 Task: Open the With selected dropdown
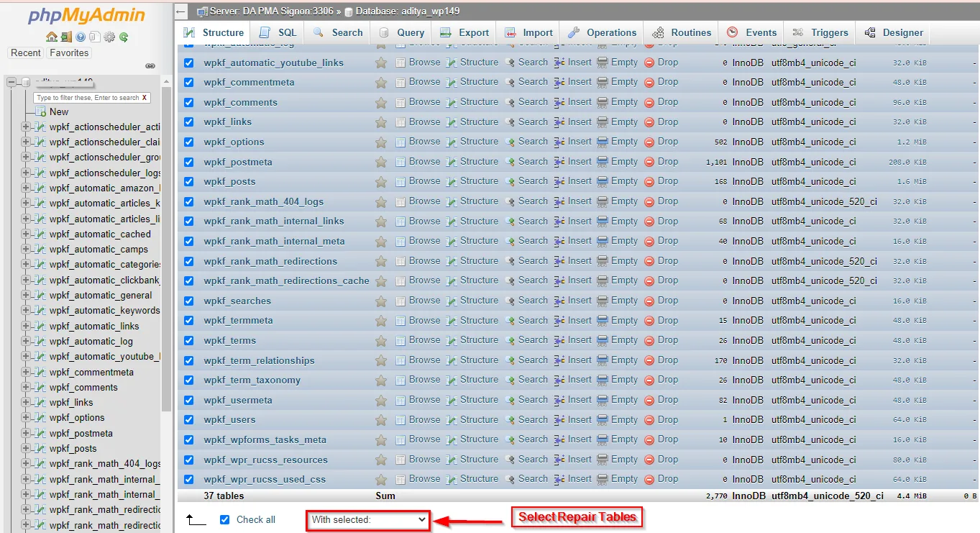coord(368,519)
